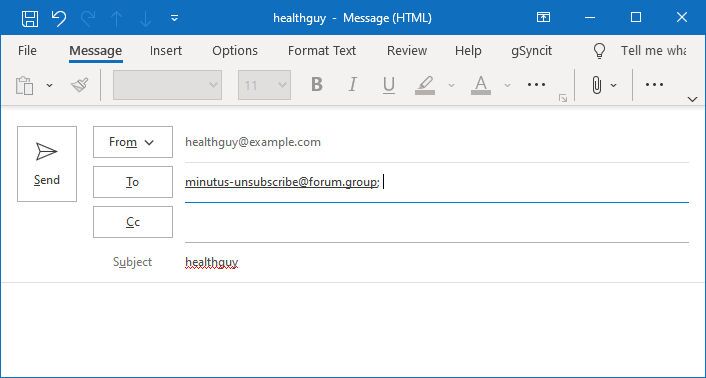This screenshot has width=706, height=378.
Task: Expand font color options arrow
Action: (507, 85)
